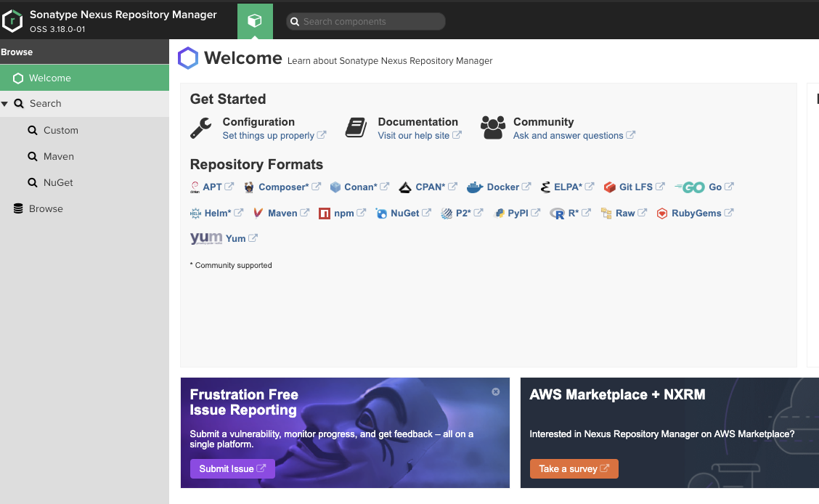Click the Debian APT logo icon
Screen dimensions: 819x504
(x=195, y=187)
